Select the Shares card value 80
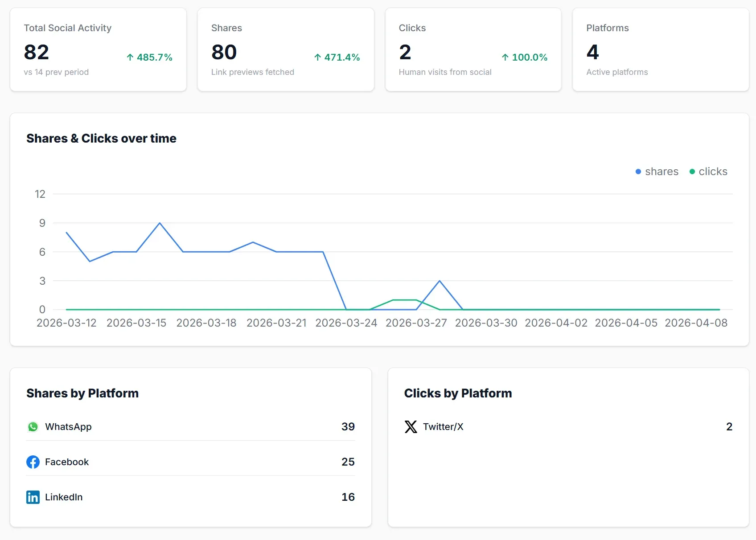Image resolution: width=756 pixels, height=540 pixels. [x=224, y=52]
